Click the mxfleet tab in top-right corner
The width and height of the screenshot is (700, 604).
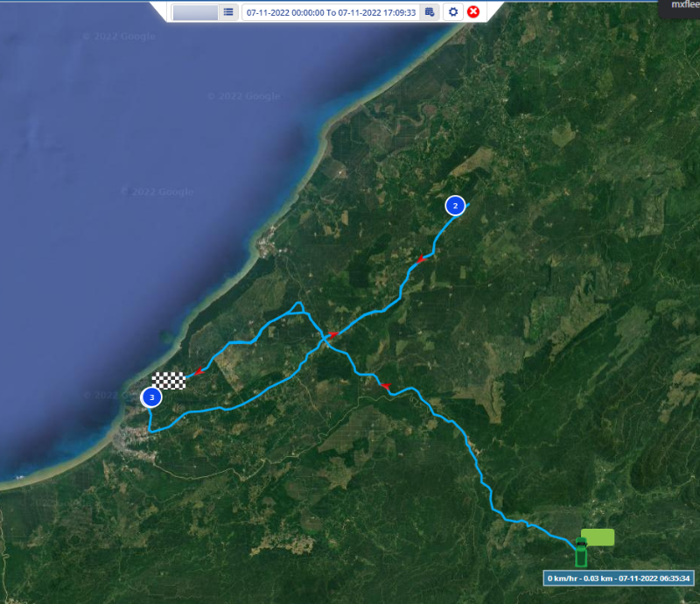[x=682, y=4]
